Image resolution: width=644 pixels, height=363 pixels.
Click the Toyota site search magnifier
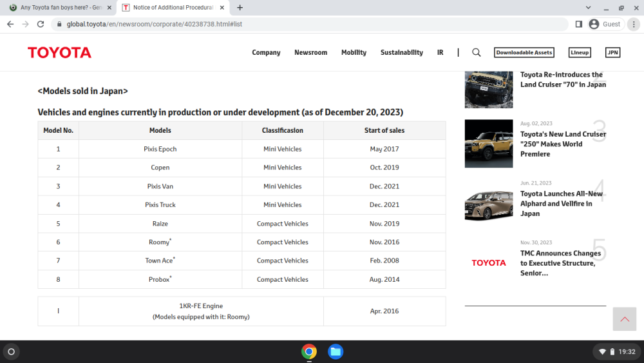[477, 52]
